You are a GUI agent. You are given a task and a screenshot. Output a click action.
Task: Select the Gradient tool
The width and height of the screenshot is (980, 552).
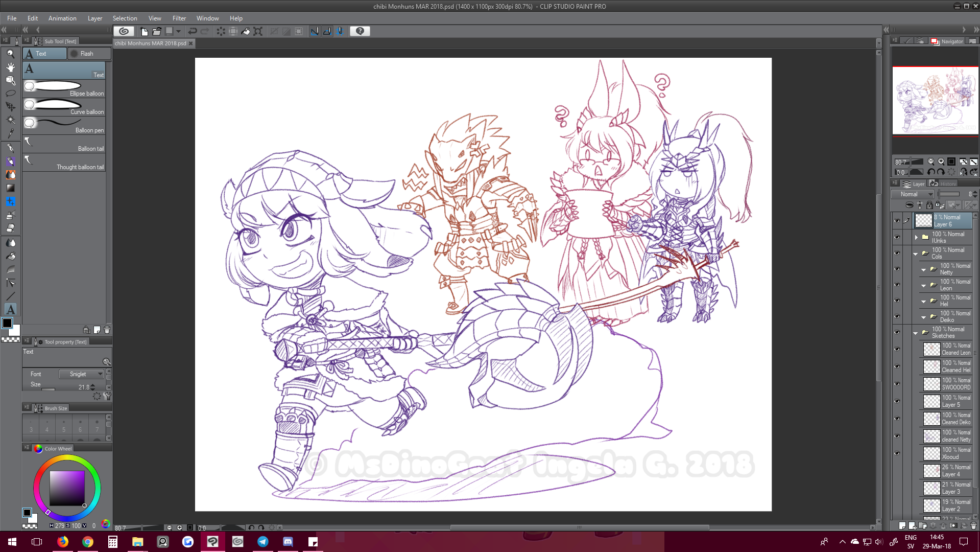(10, 188)
